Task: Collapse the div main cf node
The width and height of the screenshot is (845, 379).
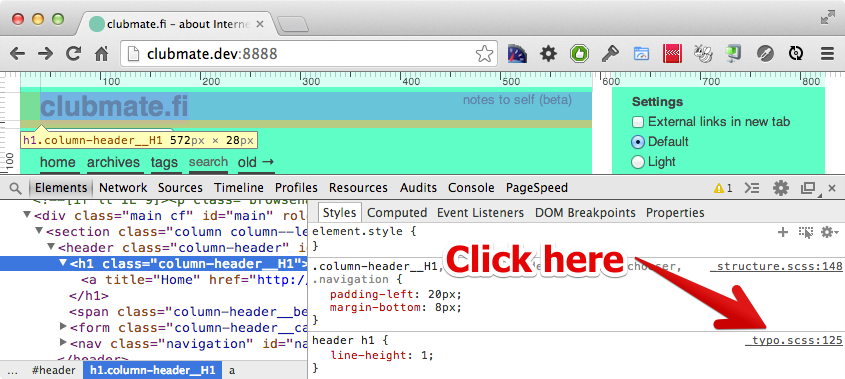Action: click(x=27, y=216)
